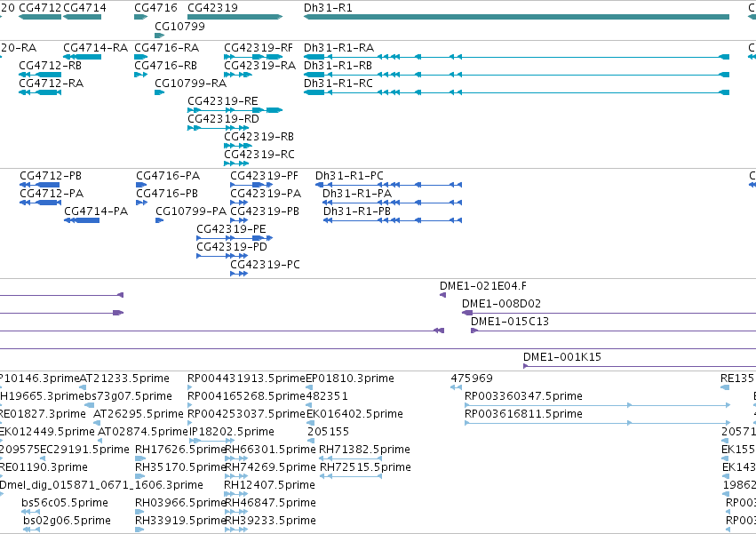Select the CG4714-RA transcript label
756x534 pixels.
(x=95, y=48)
